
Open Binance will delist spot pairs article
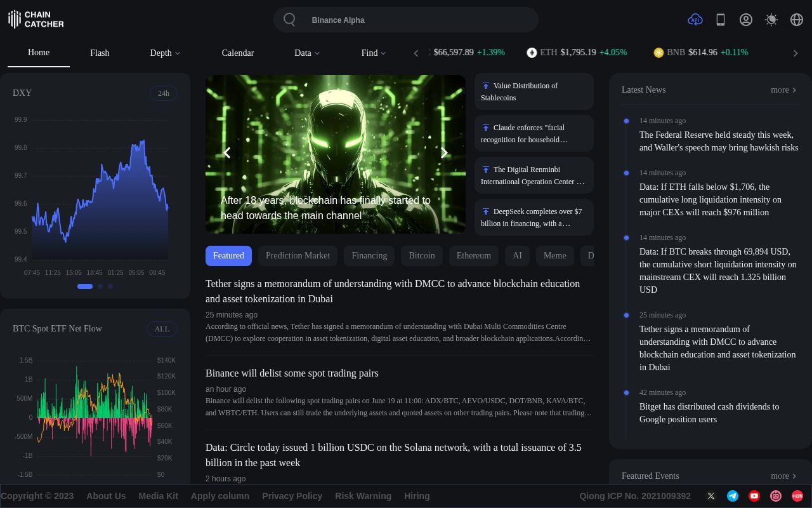tap(292, 373)
